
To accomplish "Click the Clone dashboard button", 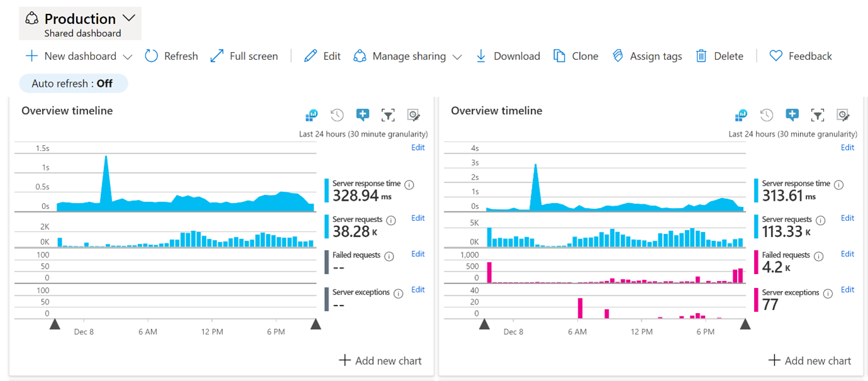I will [576, 56].
